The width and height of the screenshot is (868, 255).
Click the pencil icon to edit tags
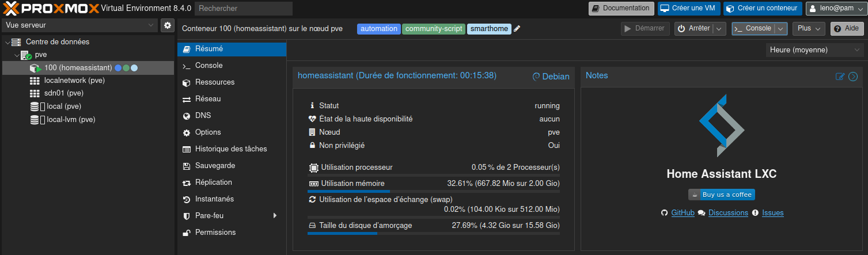pos(517,29)
